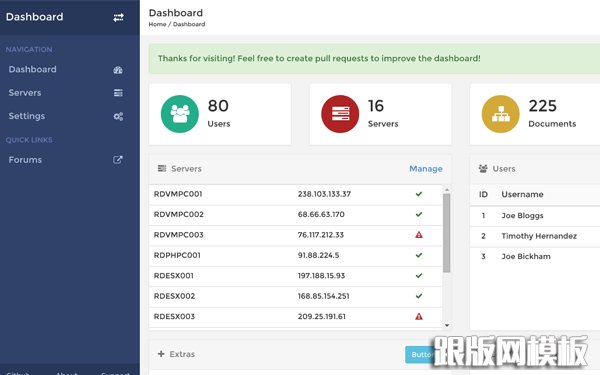Click user row Joe Bloggs
This screenshot has width=600, height=375.
tap(535, 215)
